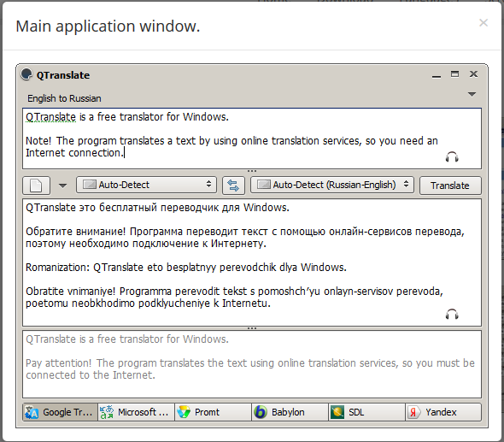
Task: Open target language Auto-Detect (Russian-English) dropdown
Action: click(332, 185)
